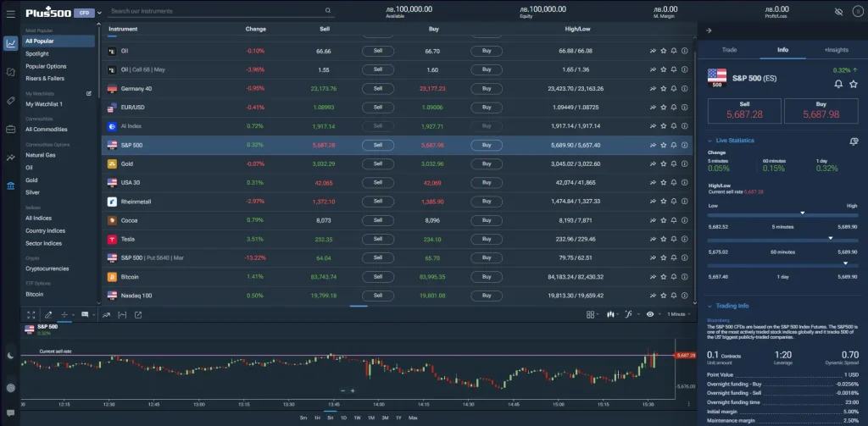
Task: Click Sell button in Gold row
Action: tap(378, 164)
